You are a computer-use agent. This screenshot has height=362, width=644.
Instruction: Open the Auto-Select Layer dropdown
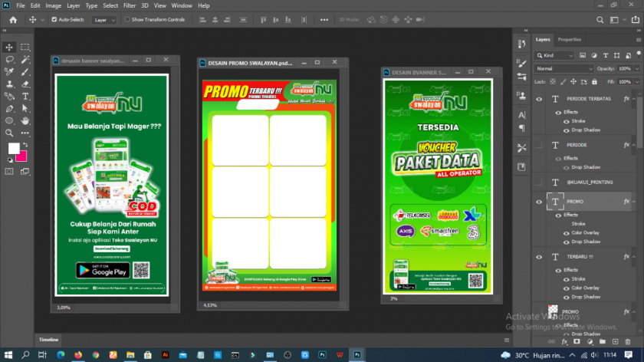click(104, 20)
